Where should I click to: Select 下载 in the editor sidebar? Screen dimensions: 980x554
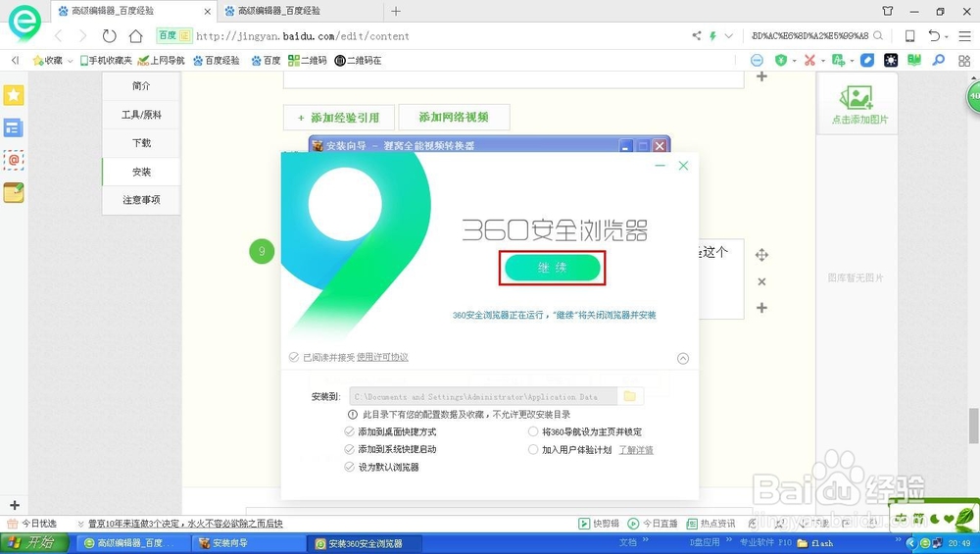tap(141, 142)
